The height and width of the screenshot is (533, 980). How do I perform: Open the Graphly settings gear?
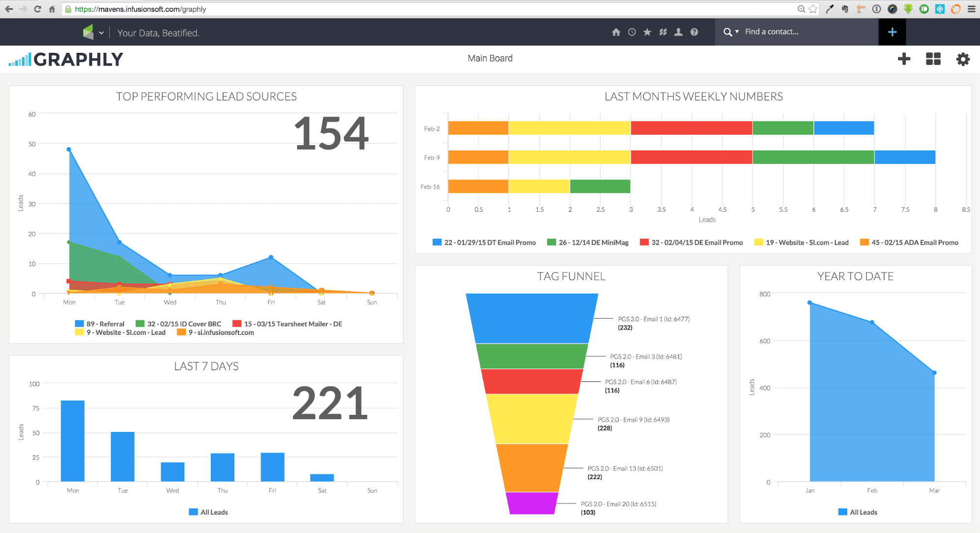(962, 59)
